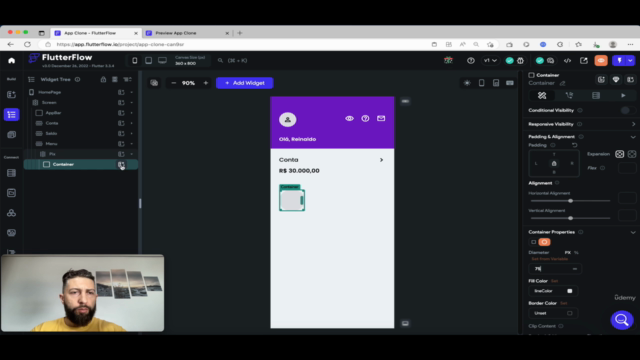Screen dimensions: 640x360
Task: Open Animations tab in right panel
Action: coord(623,96)
